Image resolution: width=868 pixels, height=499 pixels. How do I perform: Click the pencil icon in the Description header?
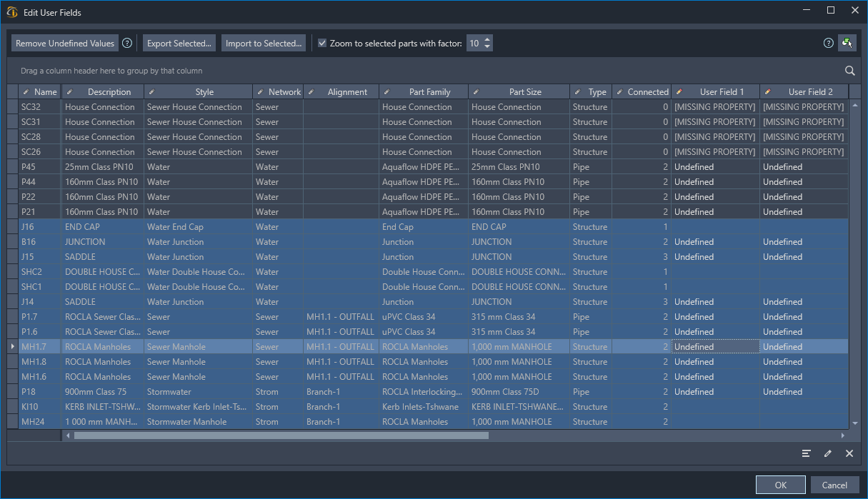click(x=69, y=92)
